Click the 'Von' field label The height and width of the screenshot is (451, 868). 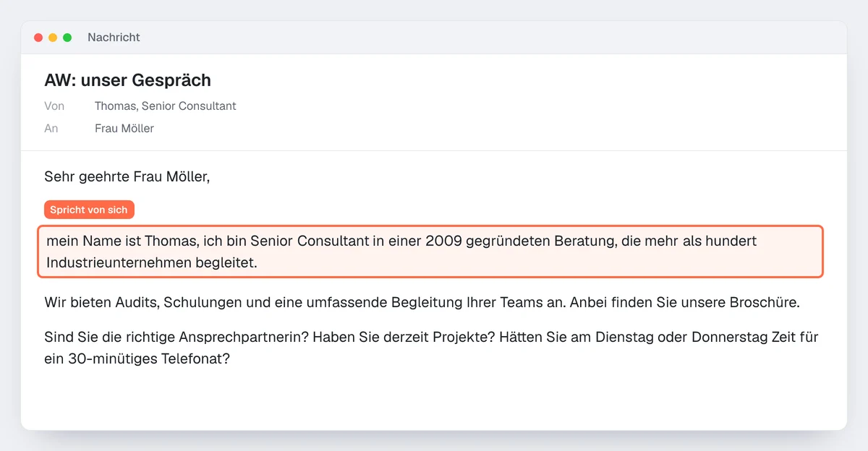pyautogui.click(x=54, y=106)
